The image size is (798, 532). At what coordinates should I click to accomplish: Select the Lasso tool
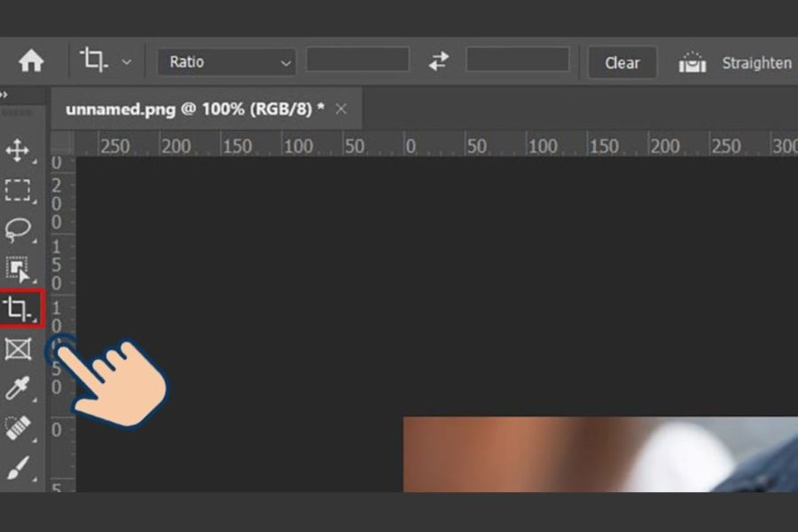(18, 230)
